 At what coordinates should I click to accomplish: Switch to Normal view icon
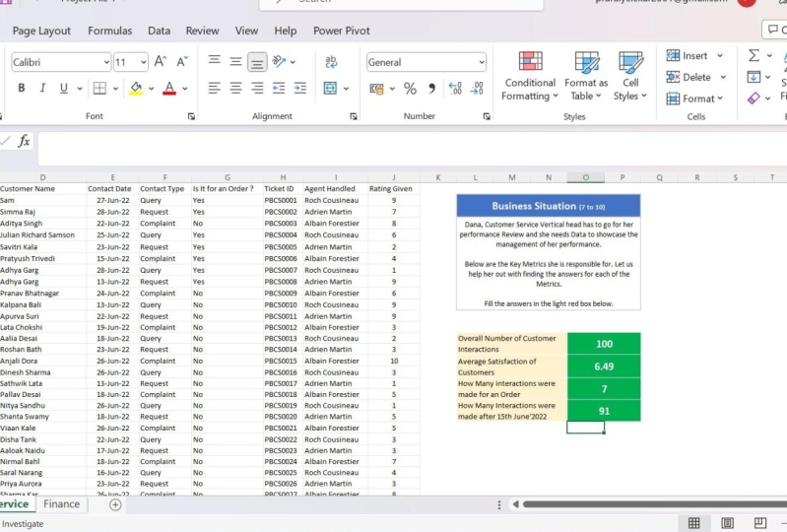point(693,523)
